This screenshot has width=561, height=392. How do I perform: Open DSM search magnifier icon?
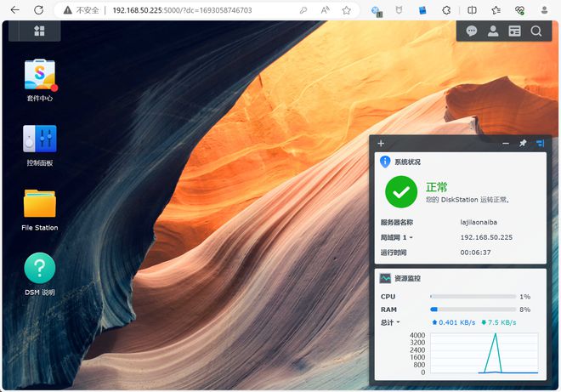click(536, 31)
